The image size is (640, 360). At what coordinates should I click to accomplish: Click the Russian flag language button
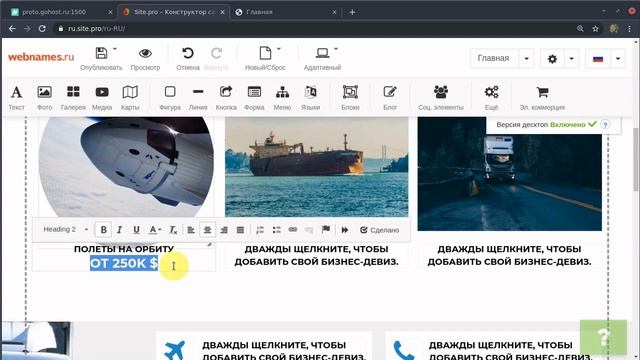pyautogui.click(x=598, y=58)
